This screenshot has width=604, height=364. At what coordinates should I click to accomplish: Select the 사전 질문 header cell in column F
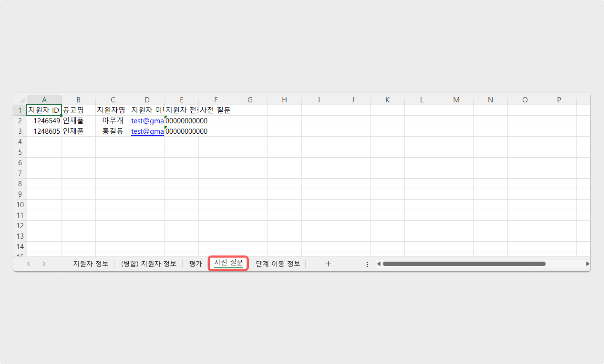[x=215, y=110]
